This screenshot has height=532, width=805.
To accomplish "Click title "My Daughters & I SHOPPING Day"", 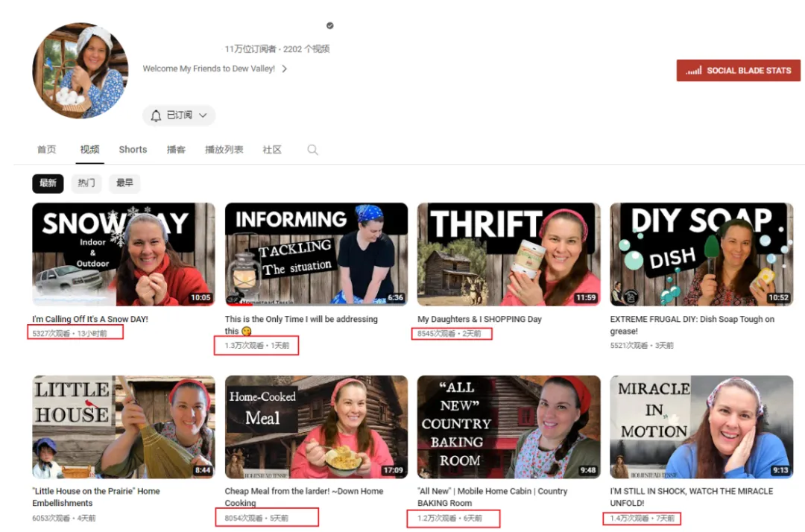I will pyautogui.click(x=479, y=319).
